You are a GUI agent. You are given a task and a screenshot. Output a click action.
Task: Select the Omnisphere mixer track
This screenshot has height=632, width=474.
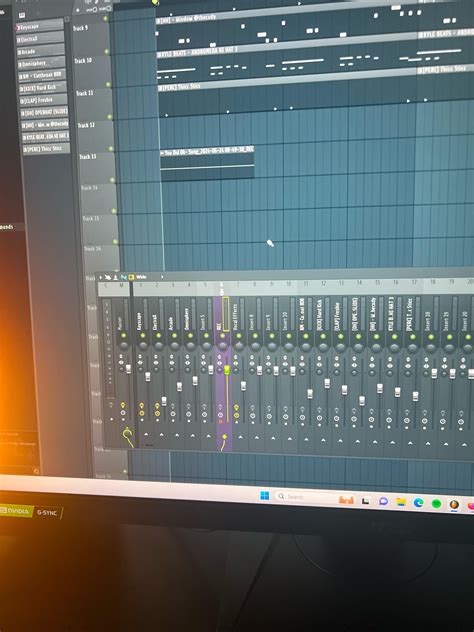187,319
